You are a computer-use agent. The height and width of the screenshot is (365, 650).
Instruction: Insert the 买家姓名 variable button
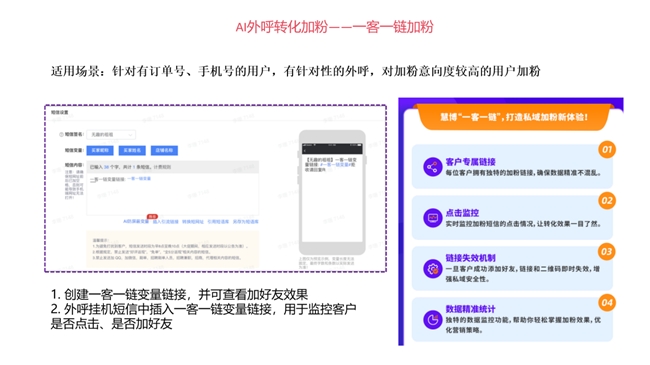(x=132, y=150)
